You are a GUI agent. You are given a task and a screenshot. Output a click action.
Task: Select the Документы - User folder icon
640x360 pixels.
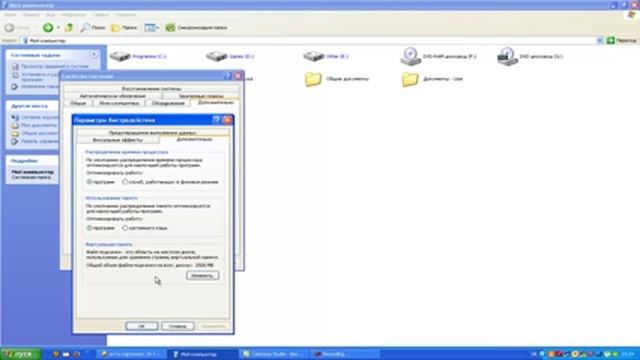tap(410, 79)
